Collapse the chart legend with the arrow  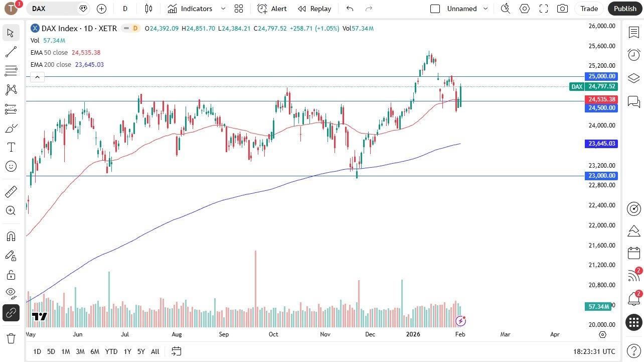37,77
